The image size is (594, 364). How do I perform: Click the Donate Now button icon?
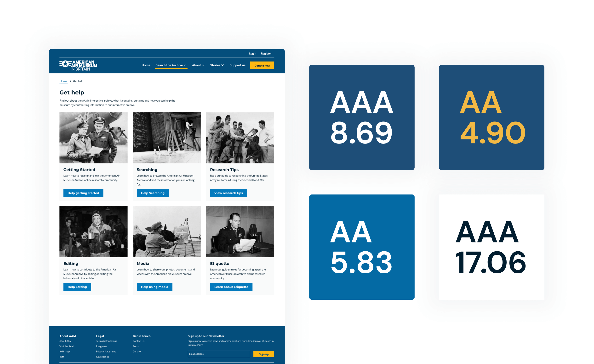coord(262,65)
